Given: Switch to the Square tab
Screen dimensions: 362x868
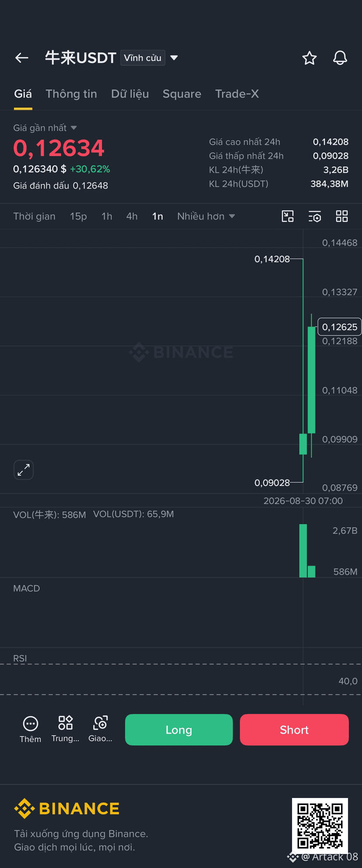Looking at the screenshot, I should coord(182,94).
